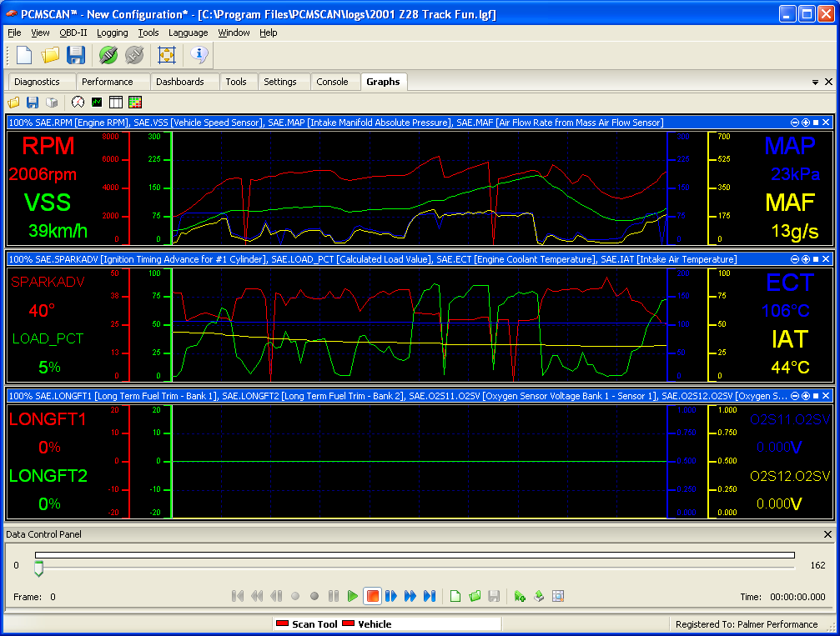Skip to last frame in playback controls
Screen dimensions: 840x636
(x=430, y=596)
